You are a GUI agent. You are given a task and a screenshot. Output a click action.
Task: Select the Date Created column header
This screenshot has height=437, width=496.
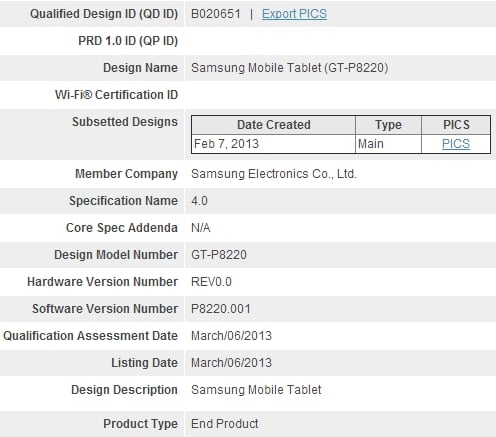pyautogui.click(x=273, y=125)
